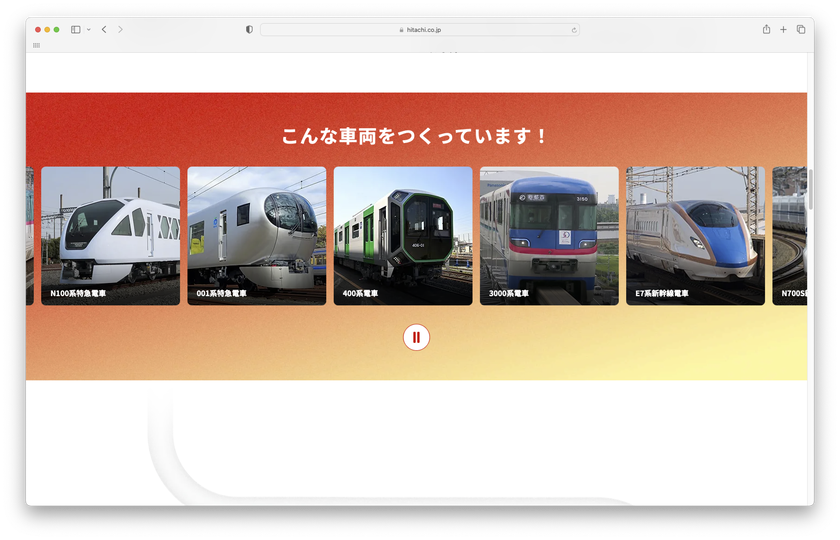Select the 3000系電車 monorail card

549,236
